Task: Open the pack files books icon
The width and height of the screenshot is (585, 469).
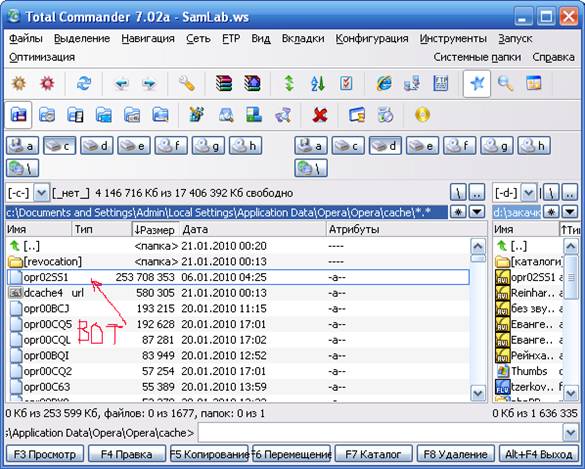Action: click(224, 83)
